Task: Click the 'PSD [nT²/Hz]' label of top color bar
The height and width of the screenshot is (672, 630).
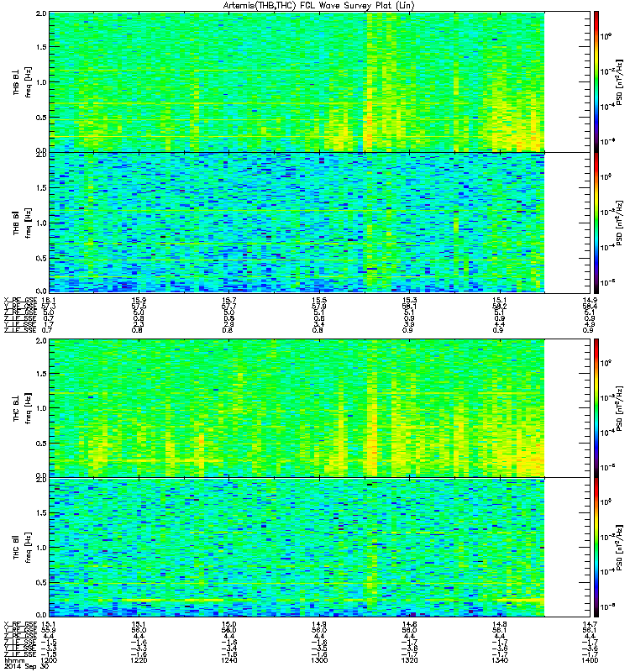Action: (x=619, y=82)
